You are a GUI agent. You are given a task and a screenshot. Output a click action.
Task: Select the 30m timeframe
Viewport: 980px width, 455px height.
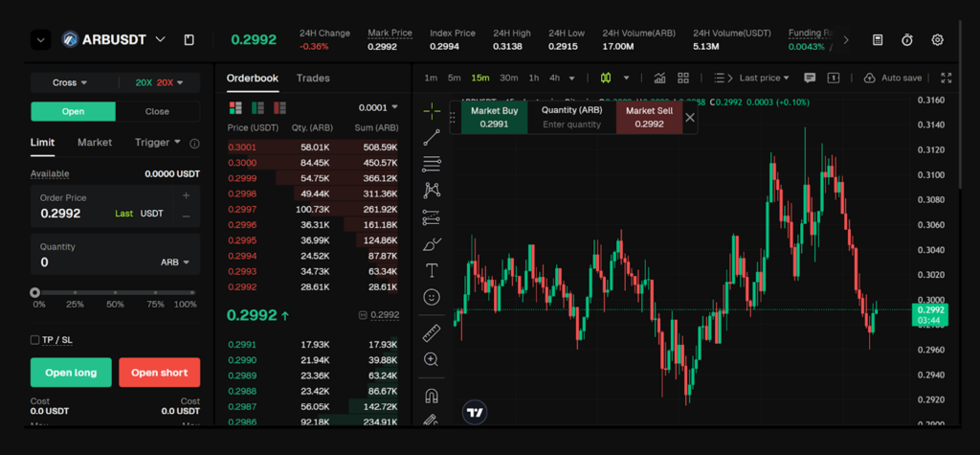[509, 78]
